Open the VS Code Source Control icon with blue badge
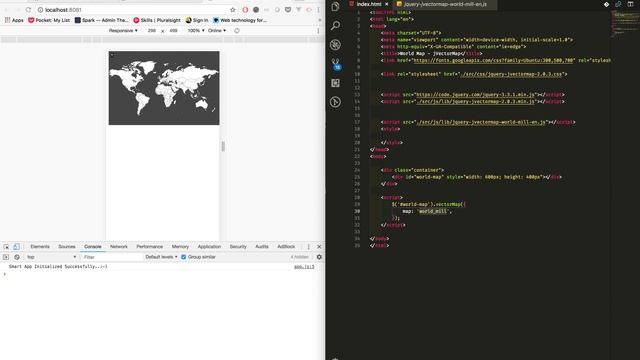Image resolution: width=640 pixels, height=360 pixels. [336, 64]
